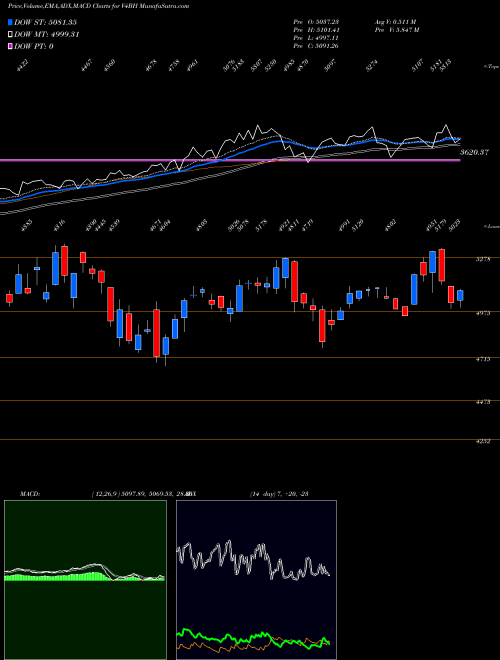Viewport: 500px width, 660px height.
Task: Click the ADX (14 day) values text
Action: coord(279,494)
